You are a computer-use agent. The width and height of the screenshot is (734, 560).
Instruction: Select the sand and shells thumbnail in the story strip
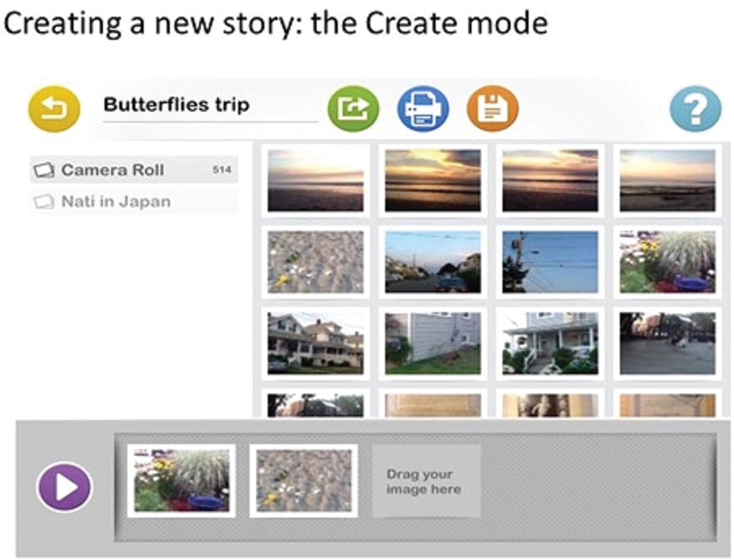[x=304, y=481]
